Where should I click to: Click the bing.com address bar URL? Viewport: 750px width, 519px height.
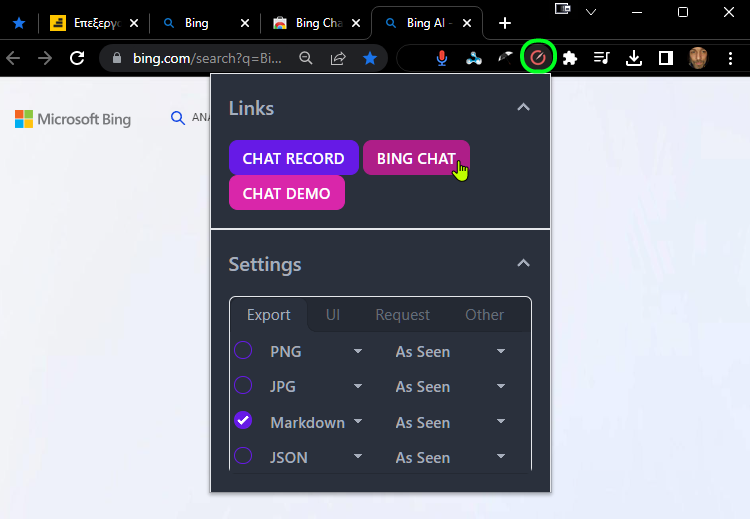pos(207,58)
